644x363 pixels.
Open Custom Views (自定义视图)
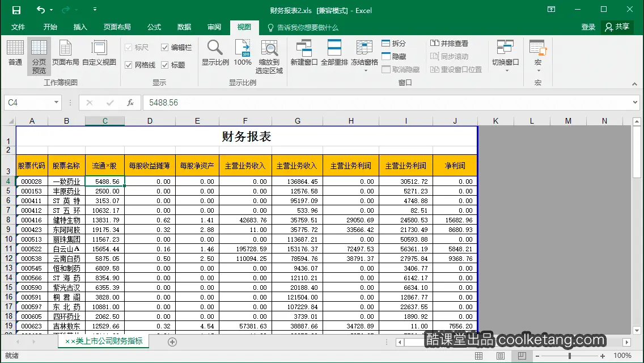99,53
